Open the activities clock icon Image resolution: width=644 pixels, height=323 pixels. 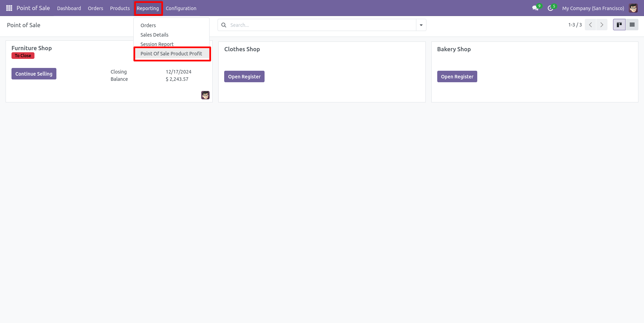(x=550, y=8)
